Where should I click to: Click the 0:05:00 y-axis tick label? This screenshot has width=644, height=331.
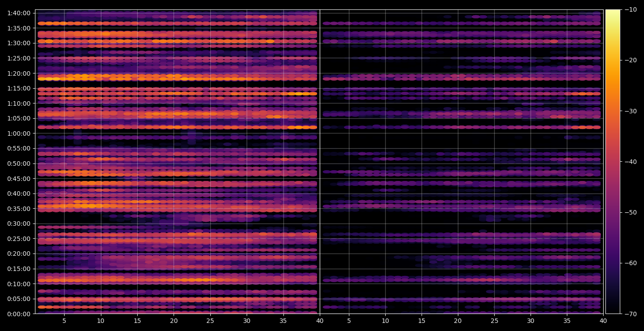(19, 299)
